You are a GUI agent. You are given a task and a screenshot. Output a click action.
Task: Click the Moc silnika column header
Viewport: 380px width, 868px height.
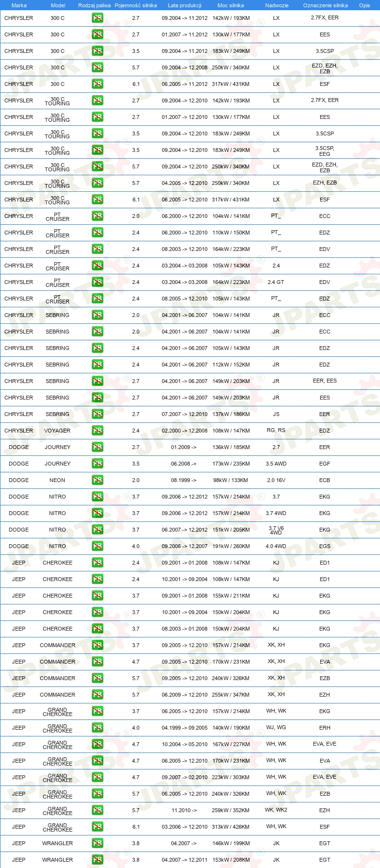231,5
